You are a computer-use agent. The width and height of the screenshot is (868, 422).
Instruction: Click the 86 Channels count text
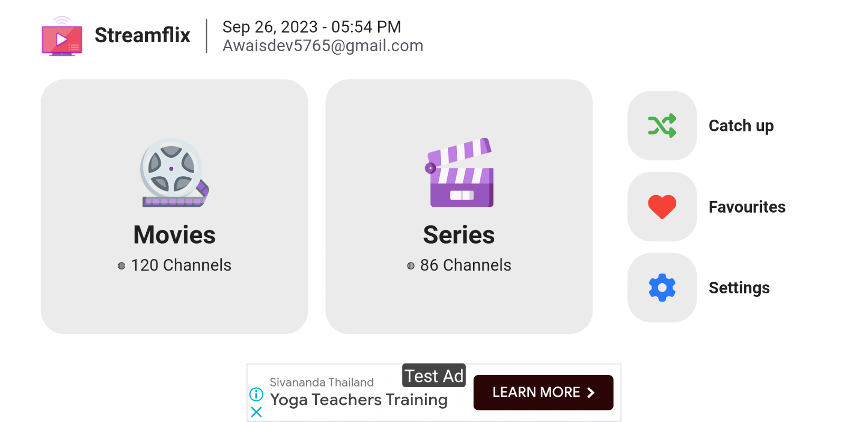466,265
